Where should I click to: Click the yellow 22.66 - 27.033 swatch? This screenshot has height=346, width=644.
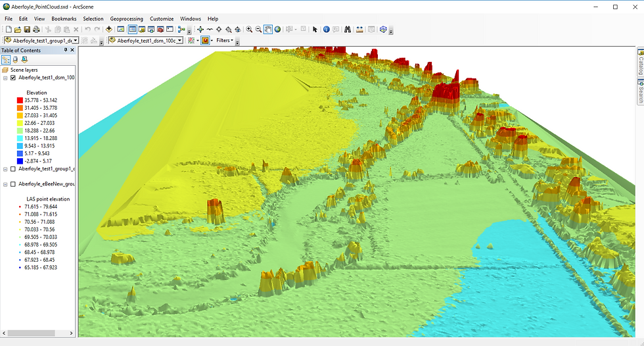(20, 123)
